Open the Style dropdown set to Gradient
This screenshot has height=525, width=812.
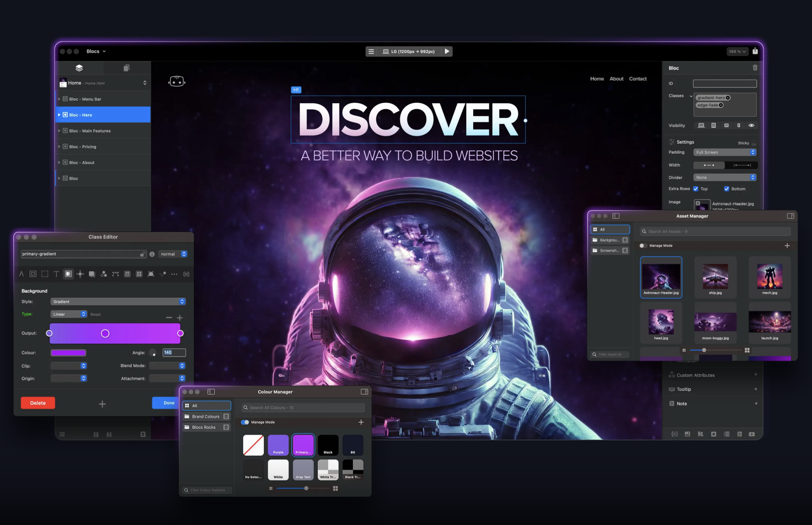(118, 301)
